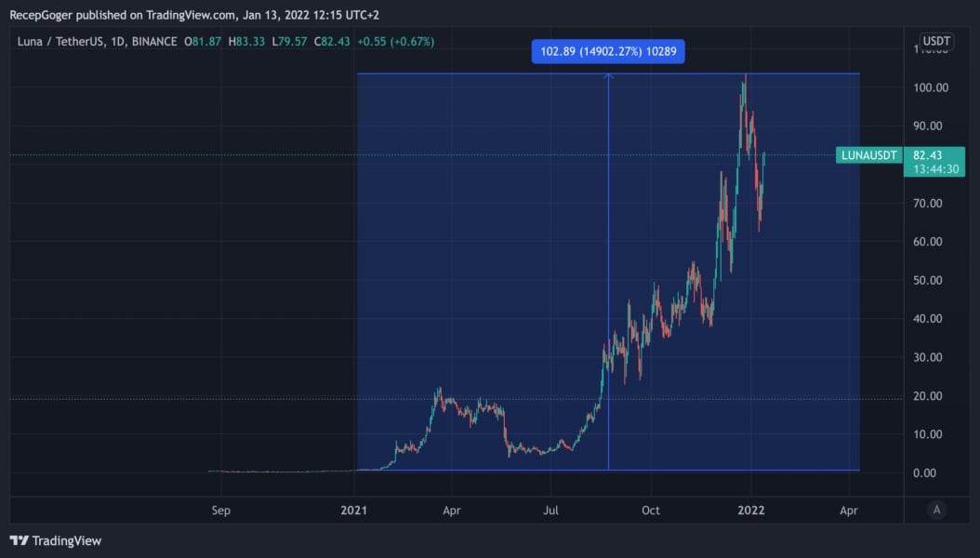This screenshot has width=980, height=558.
Task: Click the TradingView wordmark at bottom
Action: point(66,540)
